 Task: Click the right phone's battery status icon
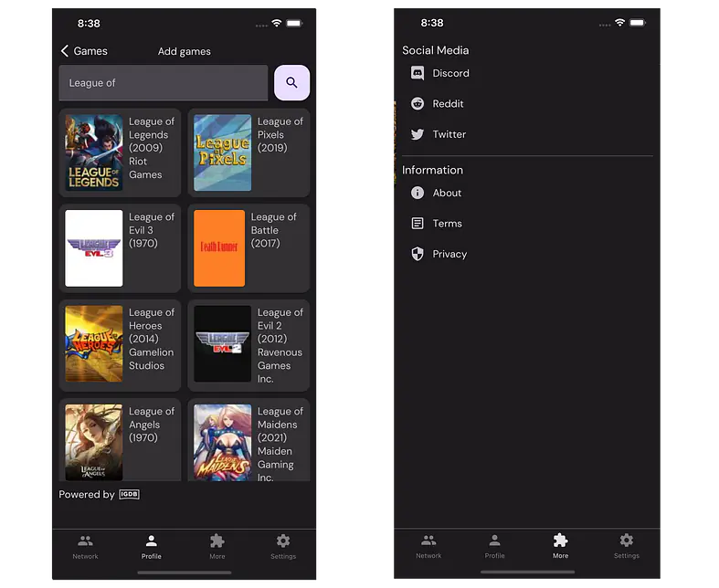(638, 23)
